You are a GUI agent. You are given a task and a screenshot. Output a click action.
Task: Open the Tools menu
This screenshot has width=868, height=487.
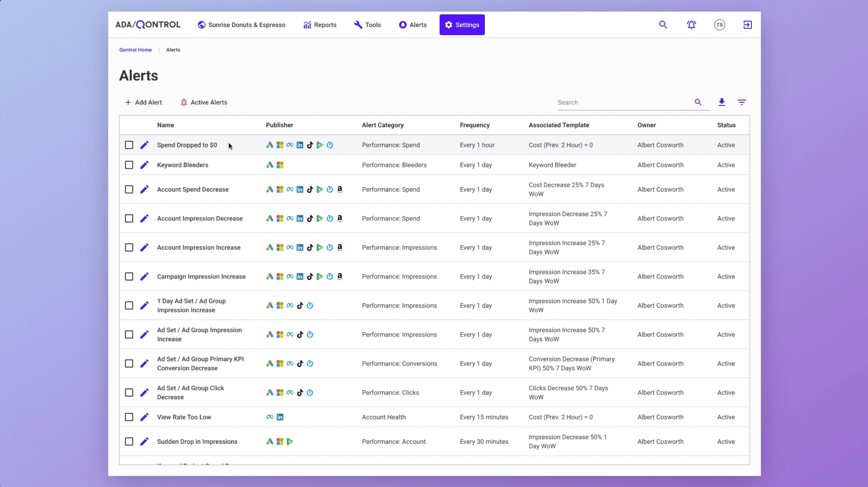pos(367,25)
